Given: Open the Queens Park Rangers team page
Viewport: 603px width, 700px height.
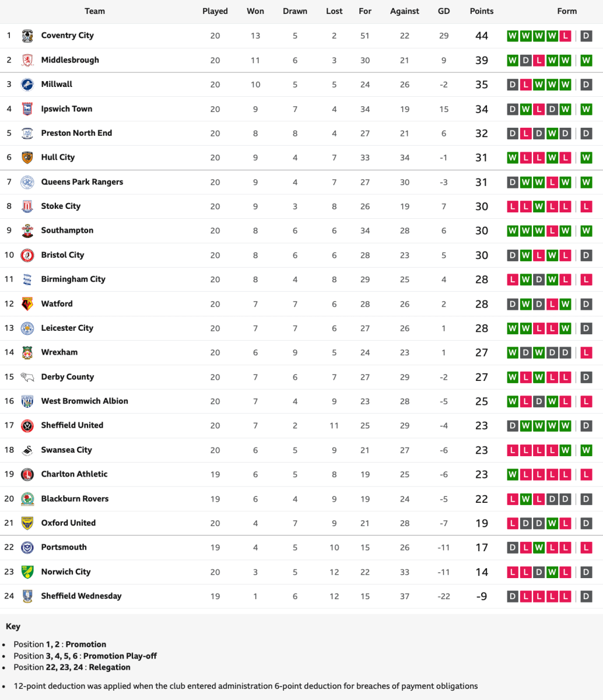Looking at the screenshot, I should tap(82, 181).
